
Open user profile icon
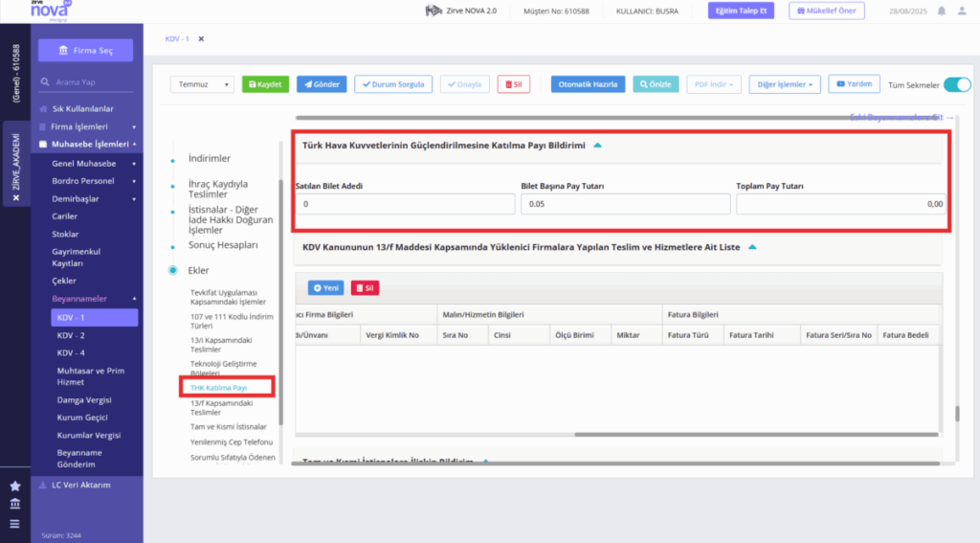962,11
